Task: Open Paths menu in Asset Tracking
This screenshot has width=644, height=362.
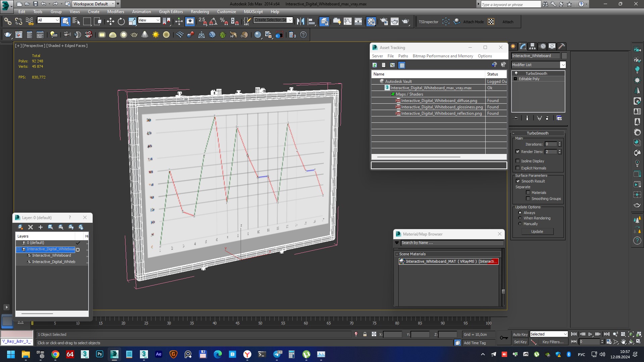Action: pos(403,56)
